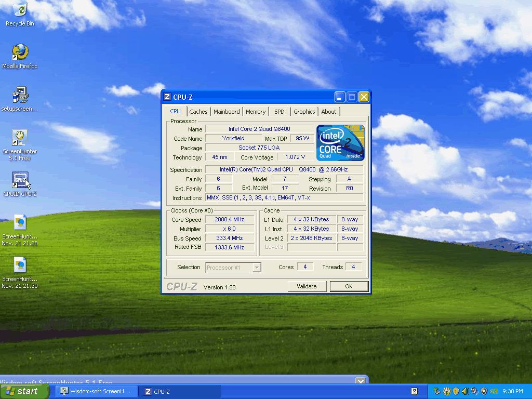Click the Bus Speed 333.4 MHz value
Viewport: 532px width, 399px height.
[x=229, y=238]
